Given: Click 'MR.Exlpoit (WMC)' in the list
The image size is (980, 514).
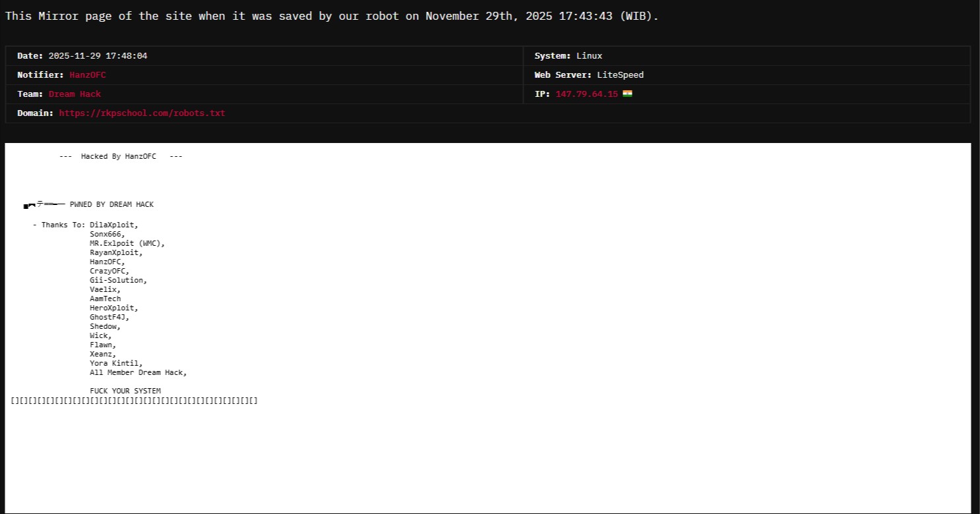Looking at the screenshot, I should tap(127, 243).
